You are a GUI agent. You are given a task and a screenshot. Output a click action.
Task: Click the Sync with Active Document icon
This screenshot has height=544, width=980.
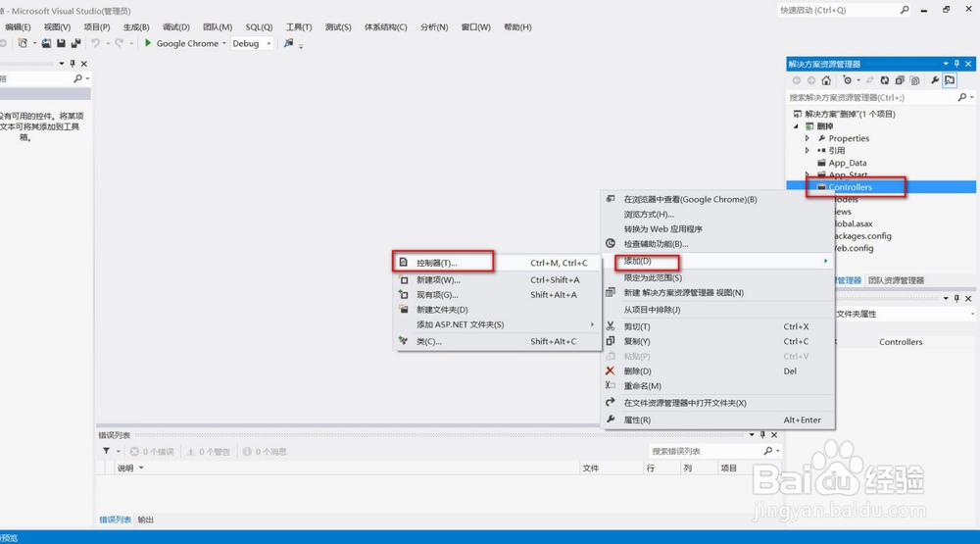pyautogui.click(x=869, y=80)
